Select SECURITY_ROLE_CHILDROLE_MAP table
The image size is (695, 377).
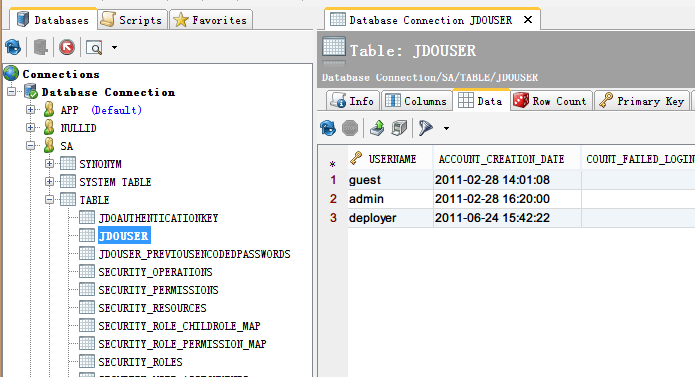pyautogui.click(x=179, y=326)
